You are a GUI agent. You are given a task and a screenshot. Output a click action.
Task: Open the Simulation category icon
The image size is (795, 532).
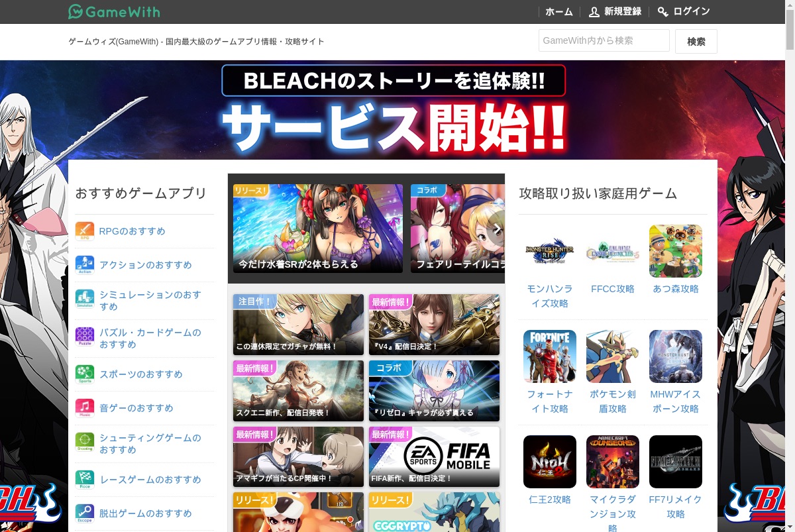[85, 299]
